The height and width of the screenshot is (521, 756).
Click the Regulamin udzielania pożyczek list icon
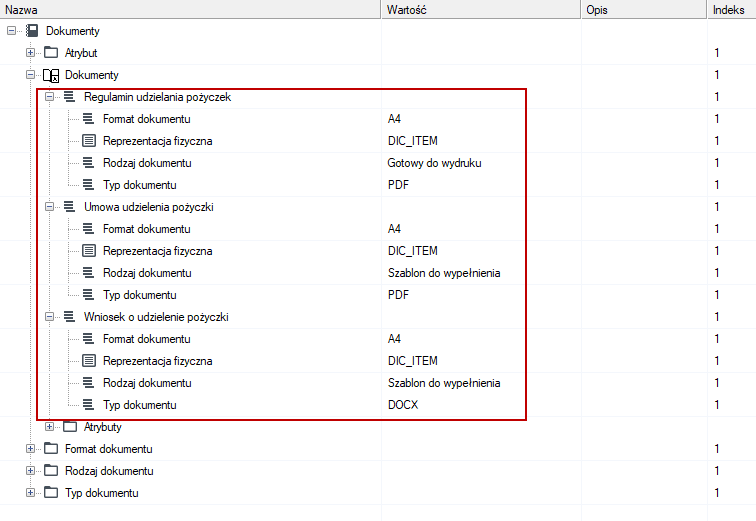(x=69, y=97)
